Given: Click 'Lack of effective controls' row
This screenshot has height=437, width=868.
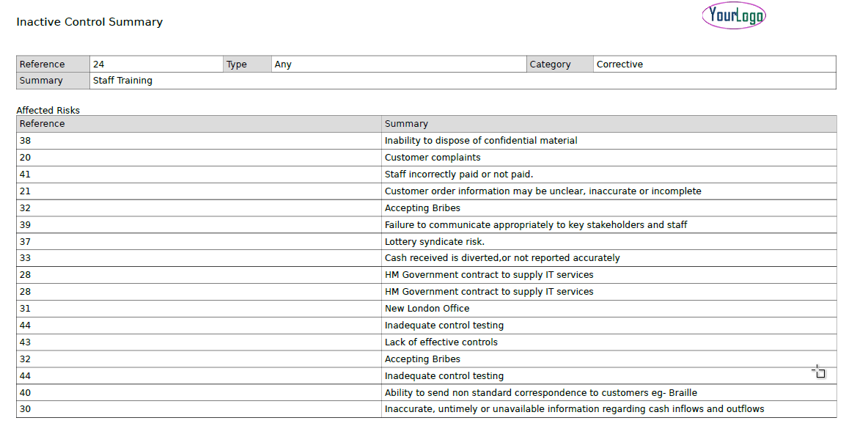Looking at the screenshot, I should pos(441,342).
